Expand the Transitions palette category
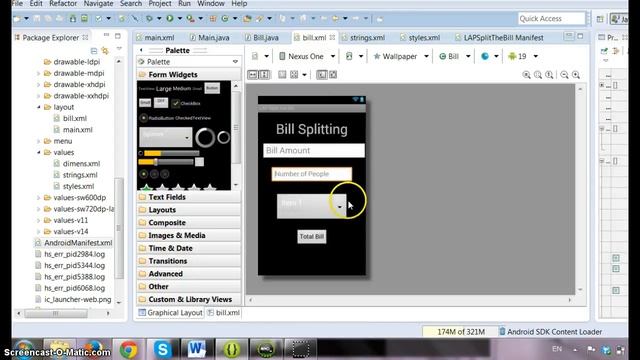640x360 pixels. [x=189, y=261]
